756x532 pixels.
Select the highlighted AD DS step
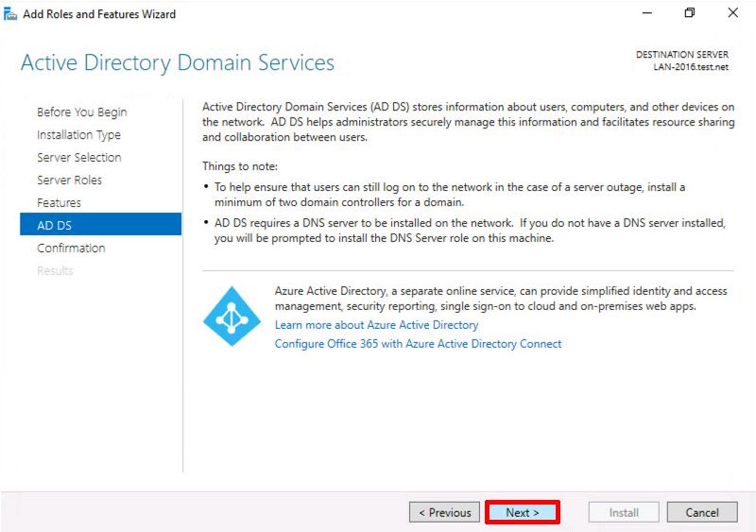tap(101, 224)
